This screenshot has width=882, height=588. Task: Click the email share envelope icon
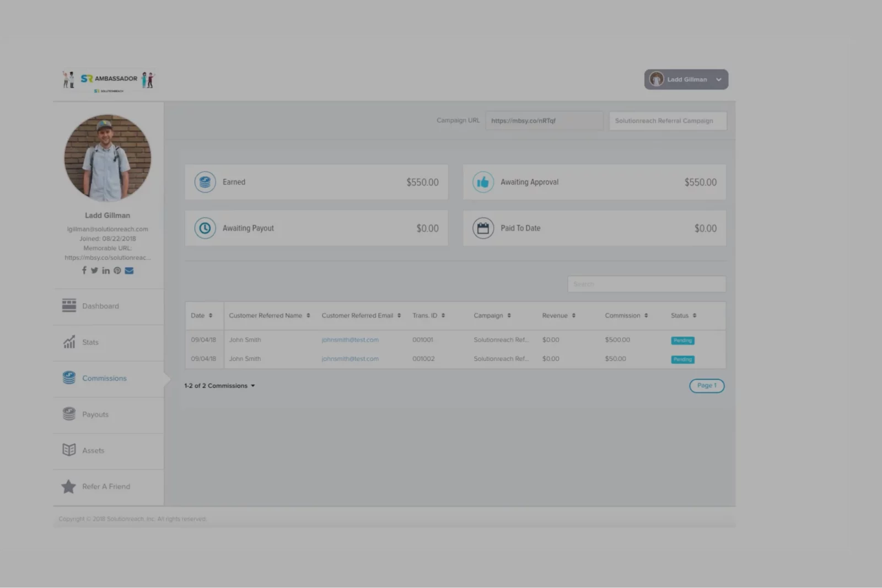coord(129,271)
